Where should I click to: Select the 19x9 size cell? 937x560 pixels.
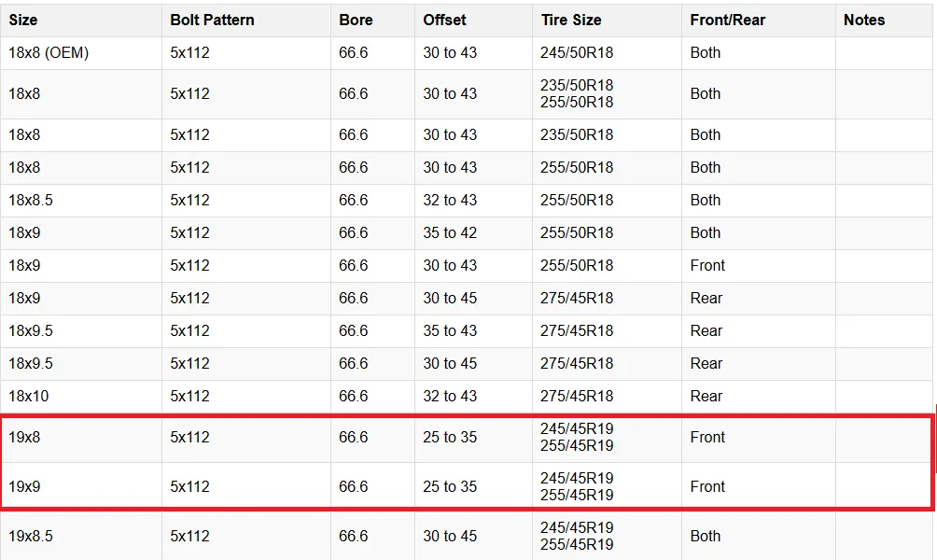[24, 487]
